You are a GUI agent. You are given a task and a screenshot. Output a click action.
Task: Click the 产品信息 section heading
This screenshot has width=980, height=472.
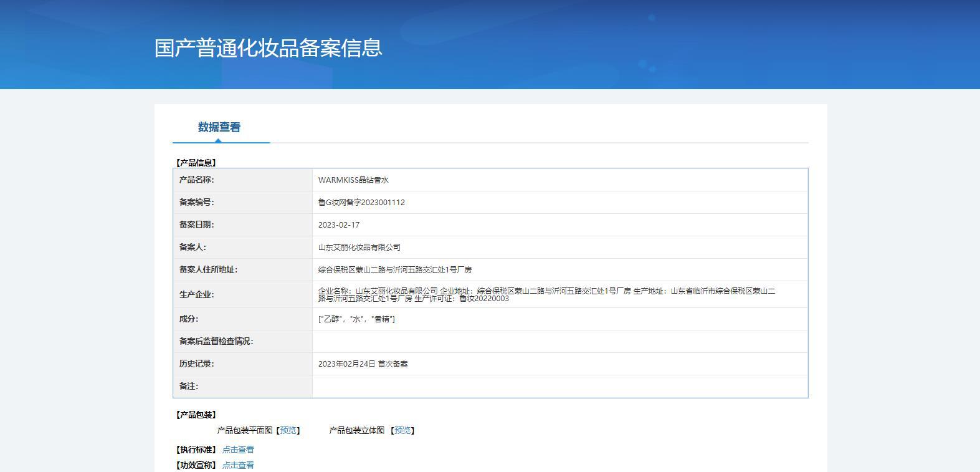(196, 163)
